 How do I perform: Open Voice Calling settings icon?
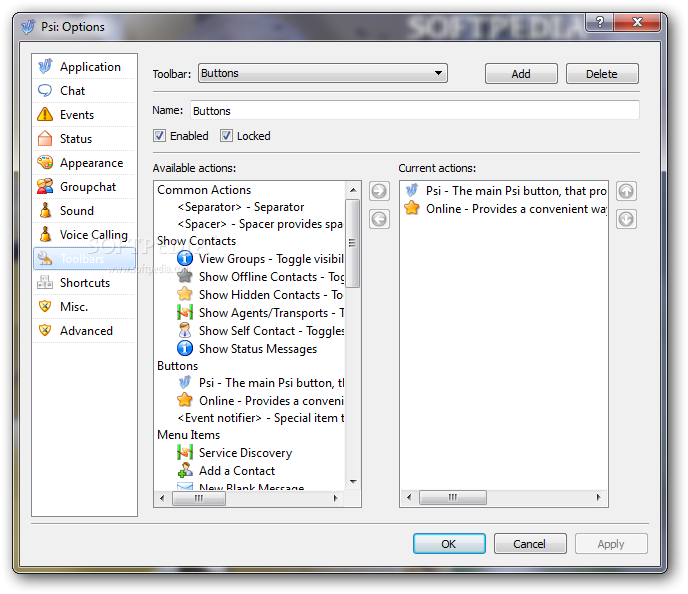coord(45,234)
